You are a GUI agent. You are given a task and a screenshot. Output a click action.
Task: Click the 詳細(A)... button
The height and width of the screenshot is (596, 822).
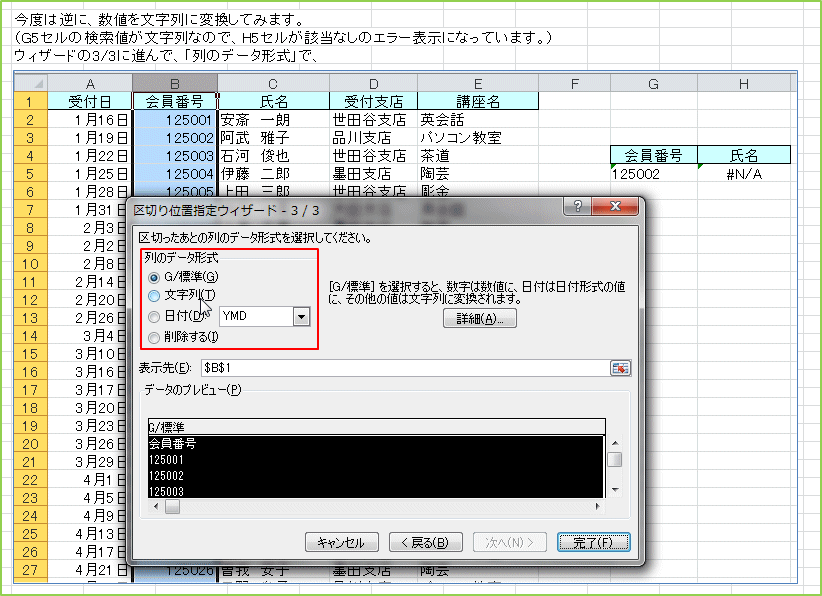[480, 319]
